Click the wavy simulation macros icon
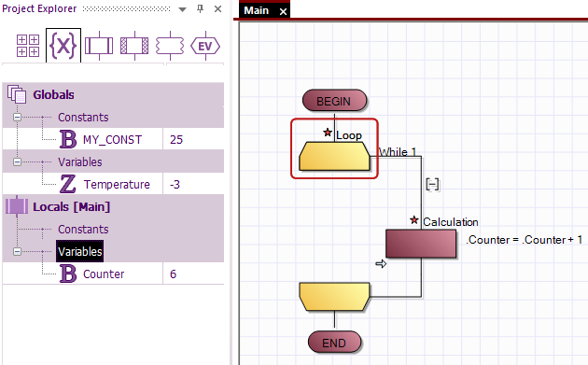Image resolution: width=588 pixels, height=365 pixels. coord(170,46)
